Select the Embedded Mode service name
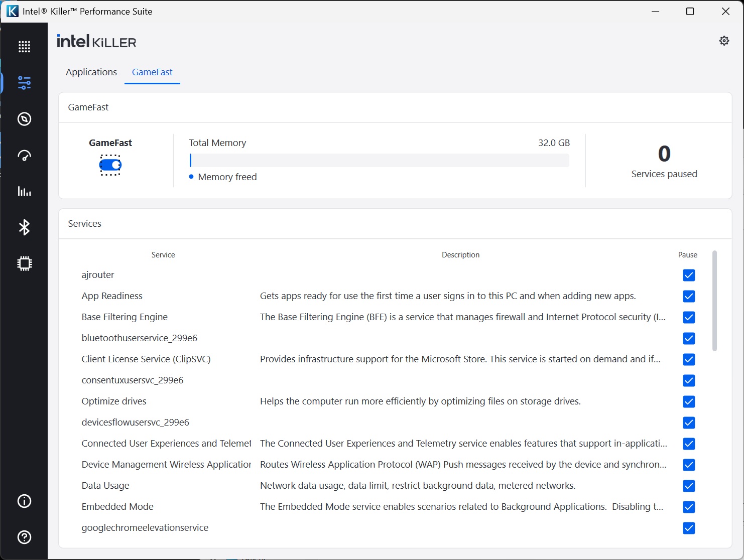The height and width of the screenshot is (560, 744). [117, 507]
